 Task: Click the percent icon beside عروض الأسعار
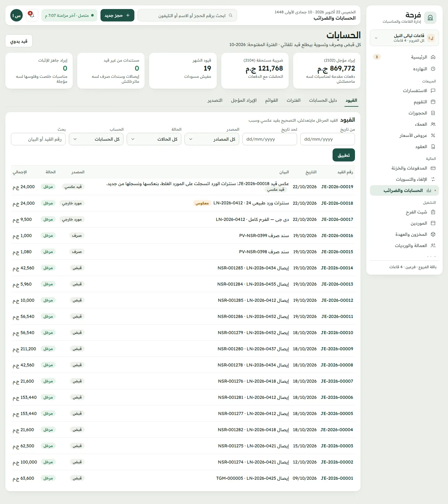[x=433, y=136]
